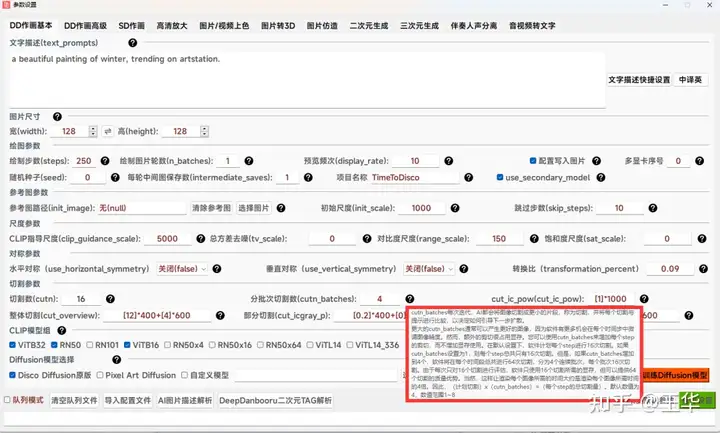Screen dimensions: 720x433
Task: Show help for sat_scale parameter
Action: pyautogui.click(x=702, y=238)
